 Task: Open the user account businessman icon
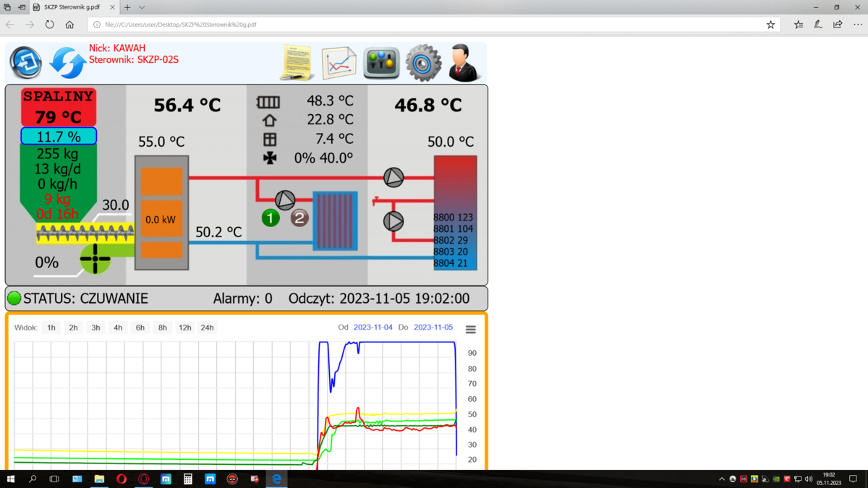tap(464, 63)
